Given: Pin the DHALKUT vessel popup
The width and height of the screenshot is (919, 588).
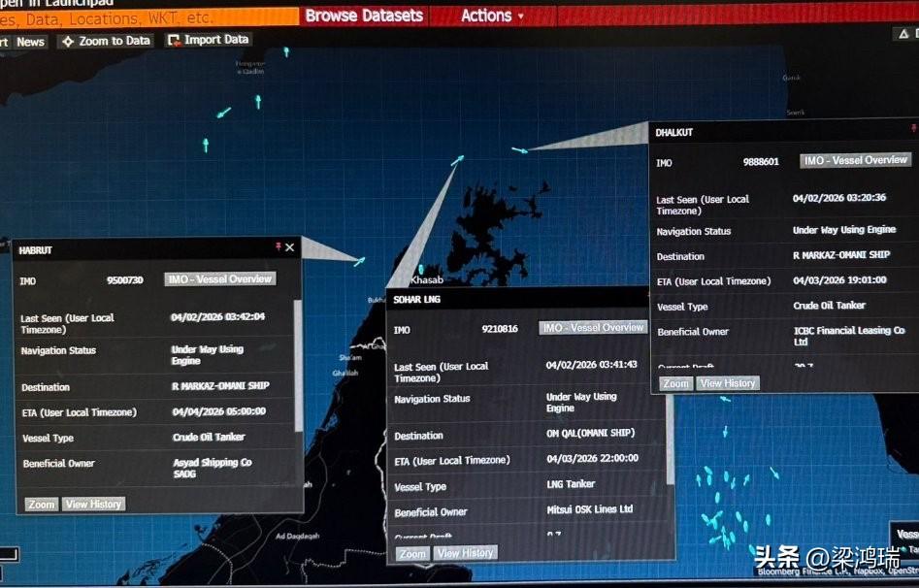Looking at the screenshot, I should (x=914, y=128).
